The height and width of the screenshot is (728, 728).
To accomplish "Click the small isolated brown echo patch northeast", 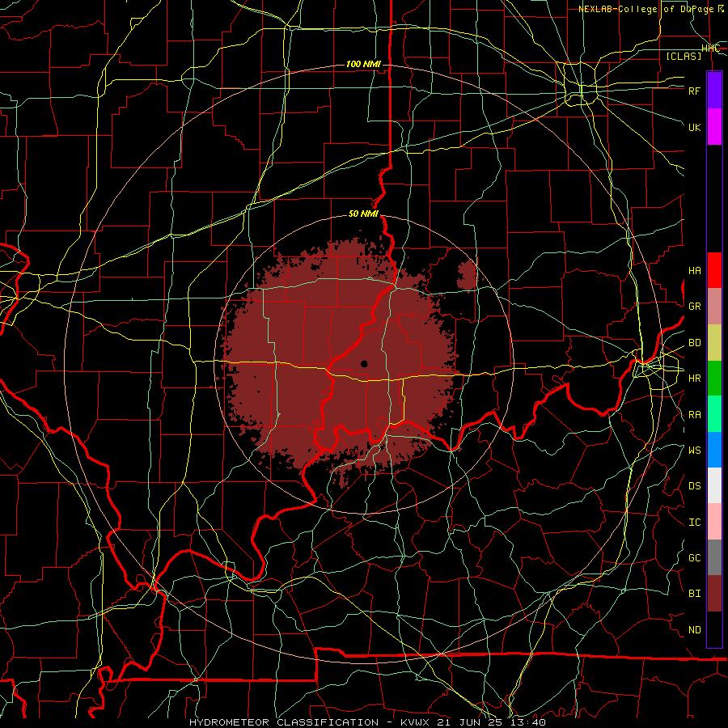I will coord(467,275).
